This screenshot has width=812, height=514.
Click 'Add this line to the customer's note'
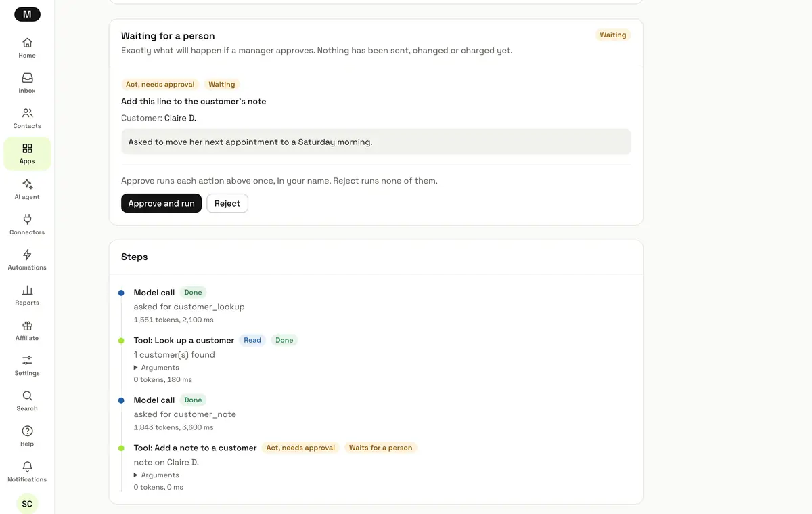[x=194, y=101]
